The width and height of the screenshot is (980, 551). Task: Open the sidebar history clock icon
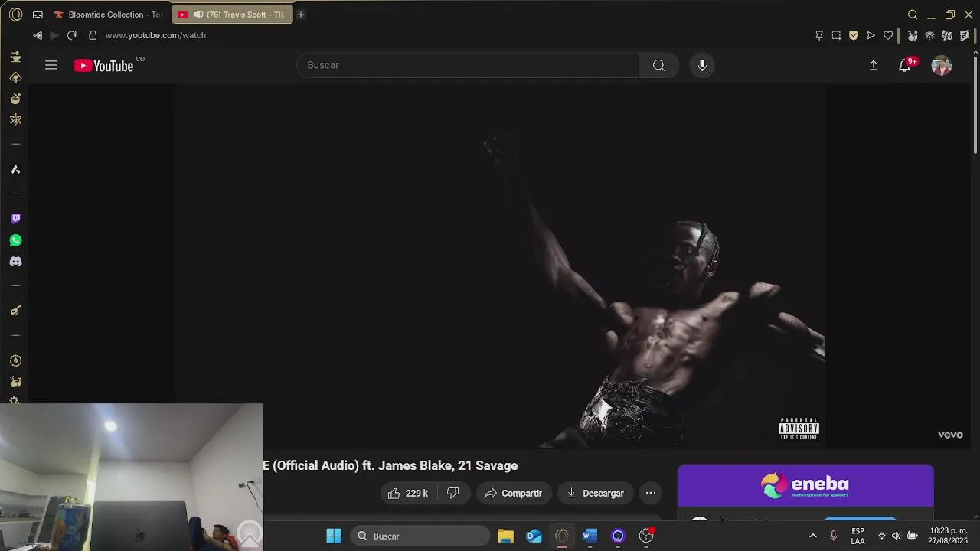pyautogui.click(x=15, y=360)
